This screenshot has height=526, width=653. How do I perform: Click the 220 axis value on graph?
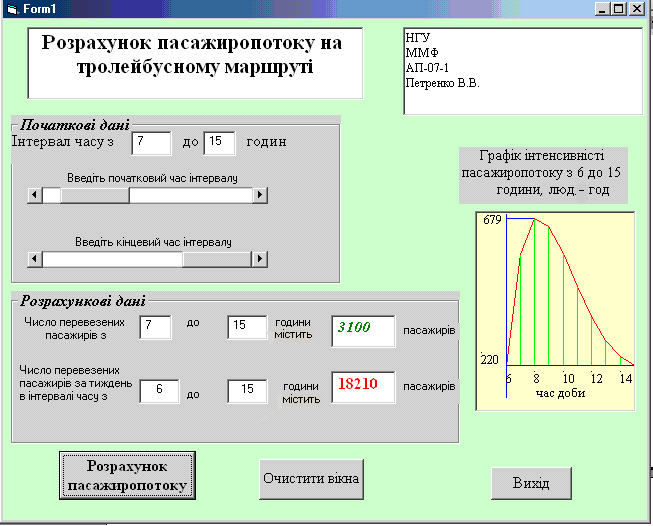point(490,359)
